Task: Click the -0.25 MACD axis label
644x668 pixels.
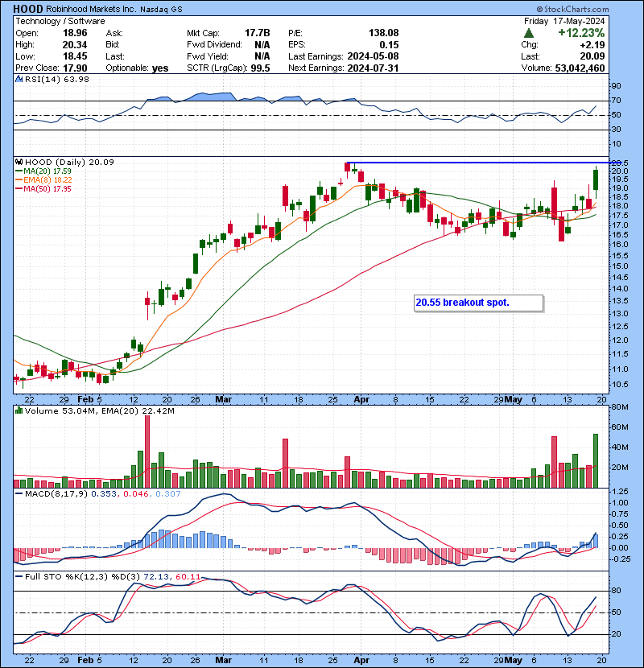Action: point(620,559)
